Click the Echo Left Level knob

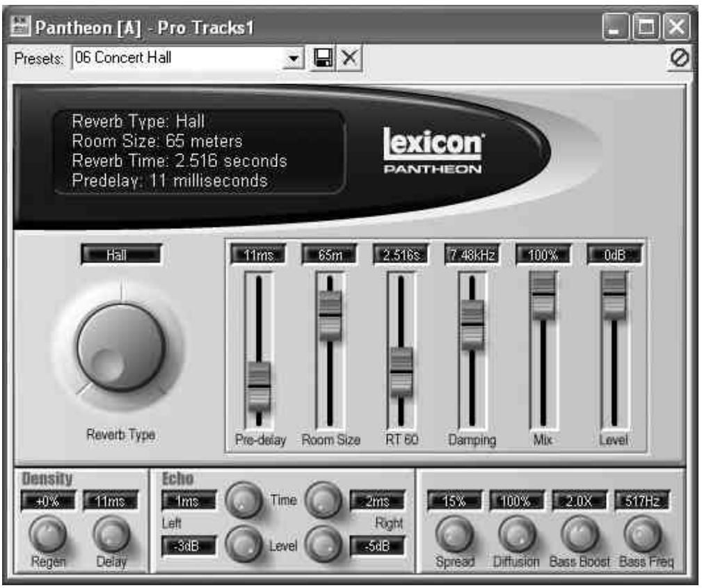click(x=244, y=544)
